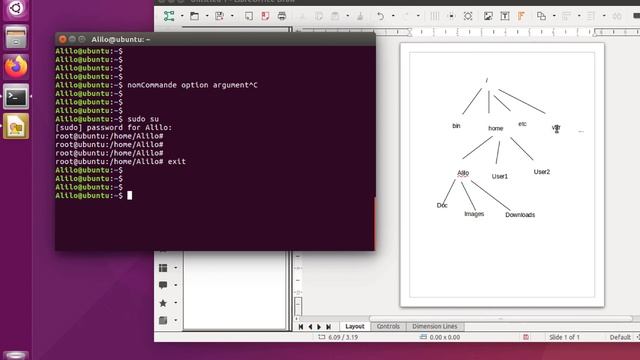The image size is (640, 360).
Task: Click Default style field in status bar
Action: pyautogui.click(x=620, y=337)
